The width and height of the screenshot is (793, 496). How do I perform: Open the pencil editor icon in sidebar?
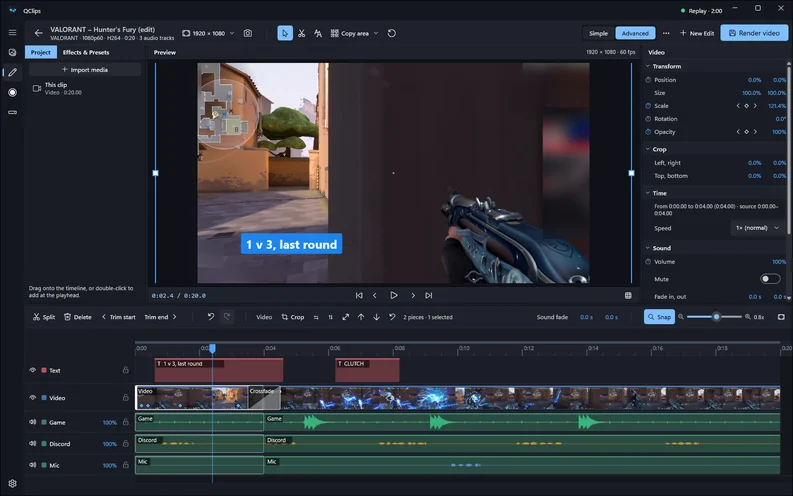pyautogui.click(x=13, y=72)
